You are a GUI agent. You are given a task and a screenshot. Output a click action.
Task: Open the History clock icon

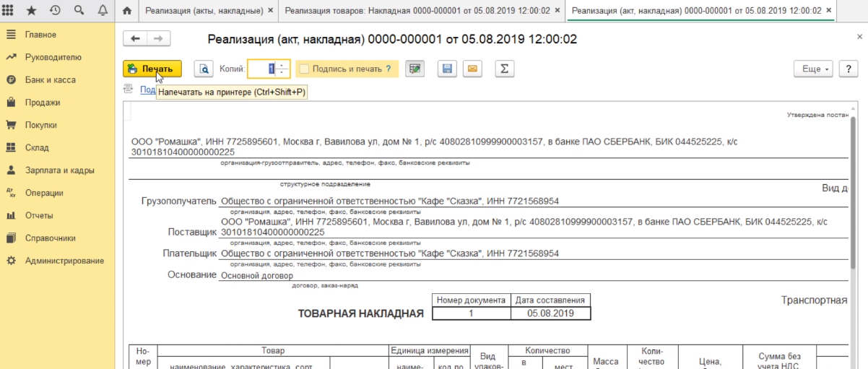pyautogui.click(x=55, y=11)
